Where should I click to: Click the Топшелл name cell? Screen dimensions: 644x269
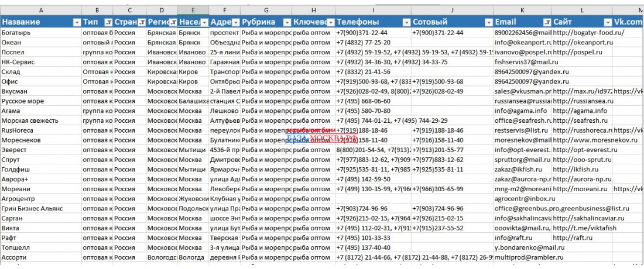[40, 248]
